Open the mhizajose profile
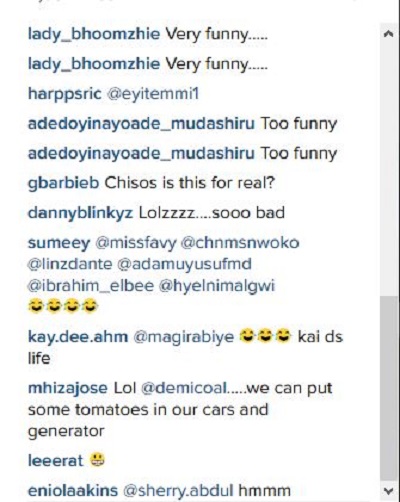This screenshot has width=400, height=502. [x=68, y=389]
